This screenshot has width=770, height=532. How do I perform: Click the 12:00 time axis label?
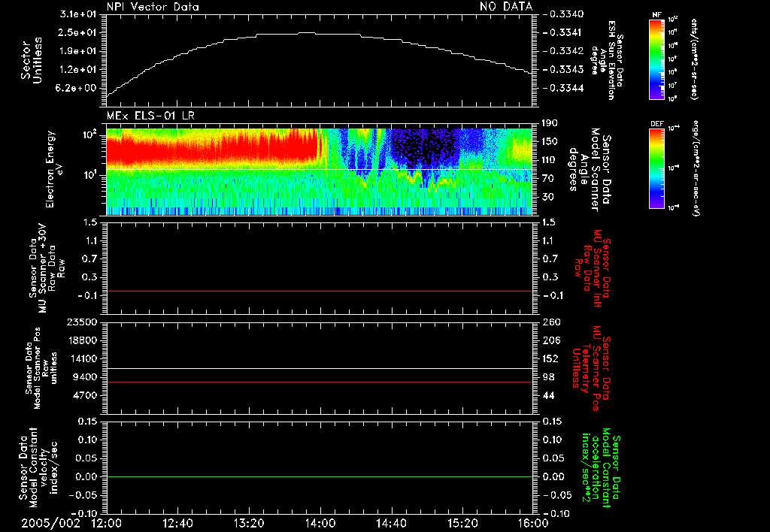pyautogui.click(x=107, y=523)
